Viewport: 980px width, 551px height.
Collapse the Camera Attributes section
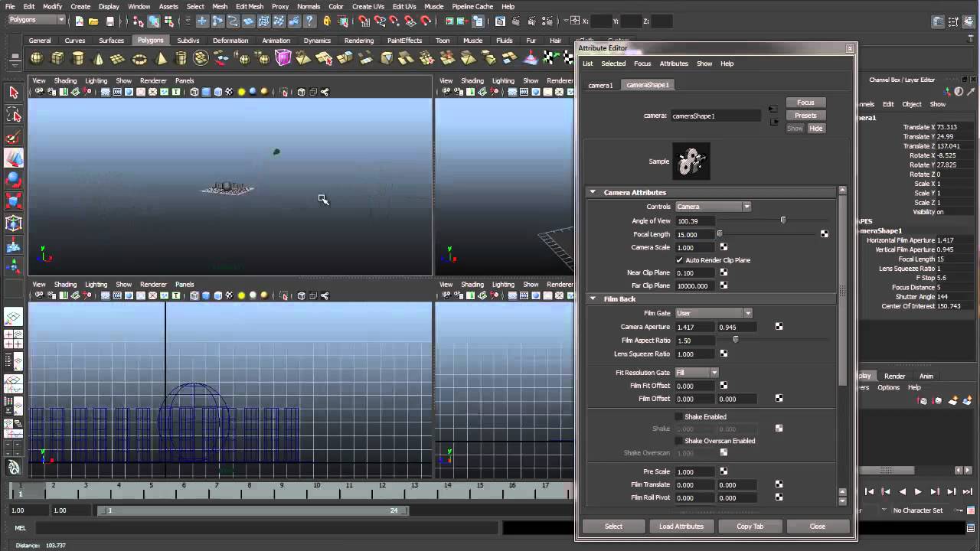[x=593, y=193]
